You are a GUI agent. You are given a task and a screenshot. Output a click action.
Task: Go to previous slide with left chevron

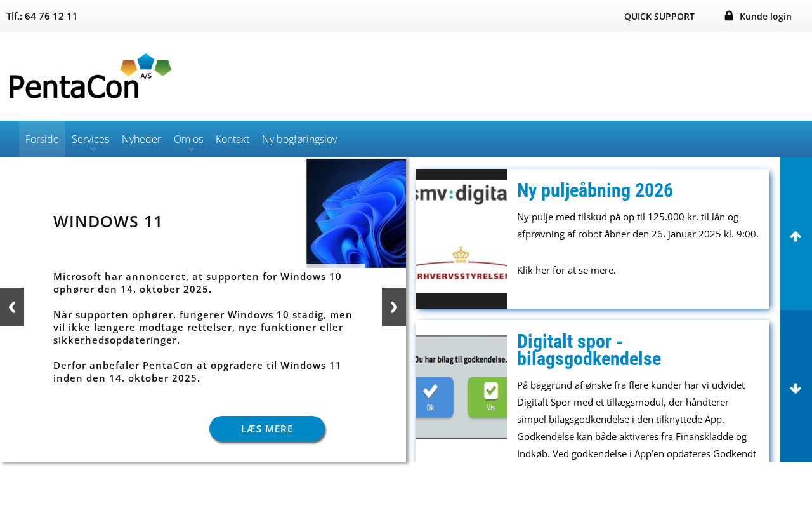[x=12, y=307]
